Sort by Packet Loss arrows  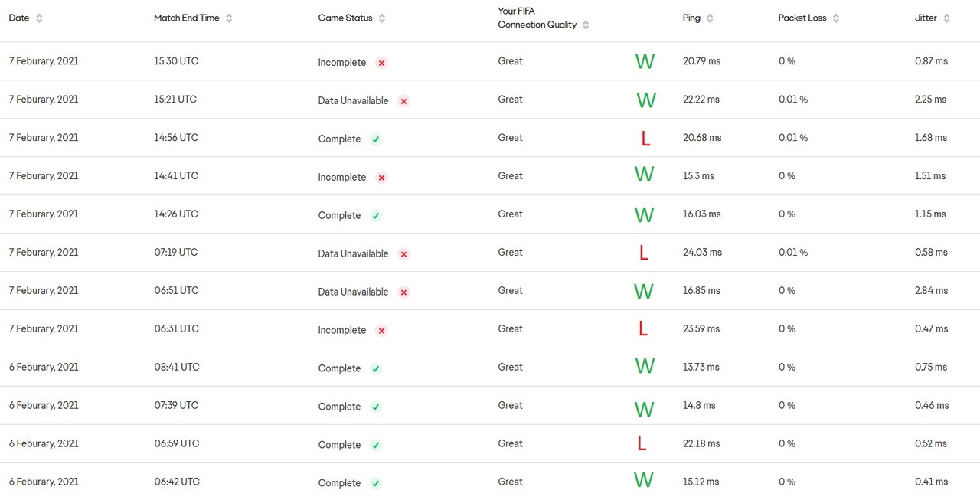click(x=836, y=18)
